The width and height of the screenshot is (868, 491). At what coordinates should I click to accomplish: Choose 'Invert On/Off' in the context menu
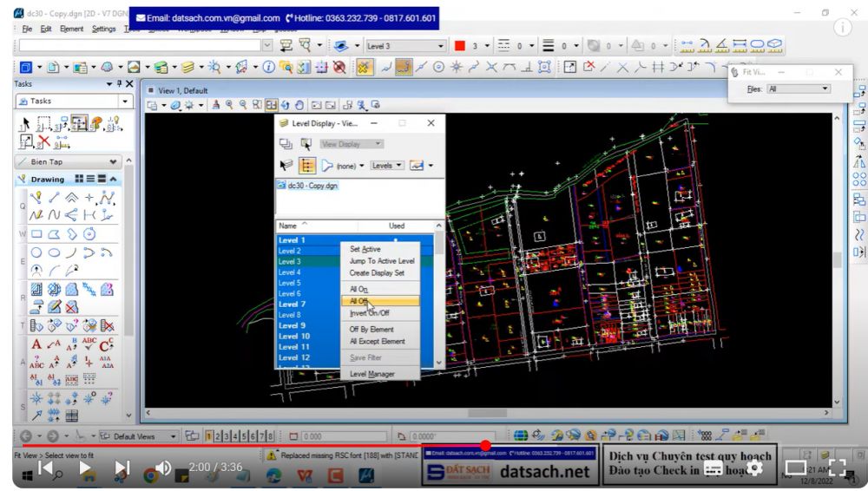380,313
